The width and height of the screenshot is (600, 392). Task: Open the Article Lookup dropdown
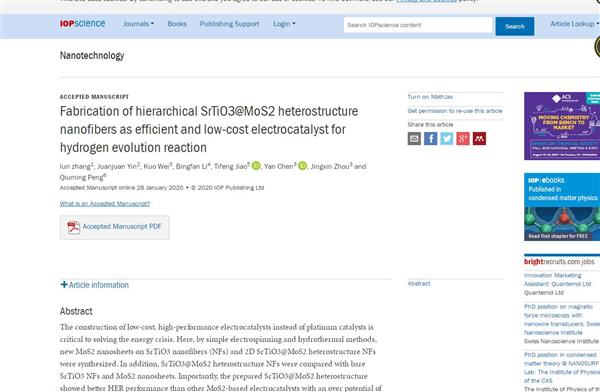coord(574,24)
